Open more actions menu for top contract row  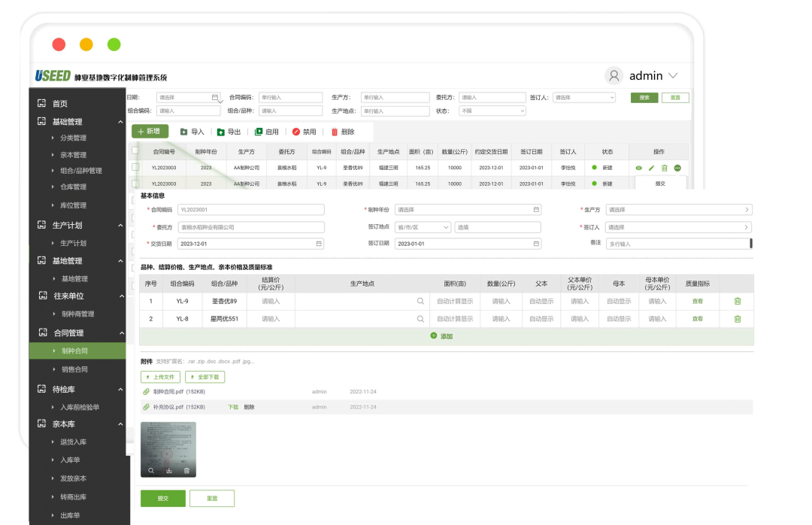(677, 168)
